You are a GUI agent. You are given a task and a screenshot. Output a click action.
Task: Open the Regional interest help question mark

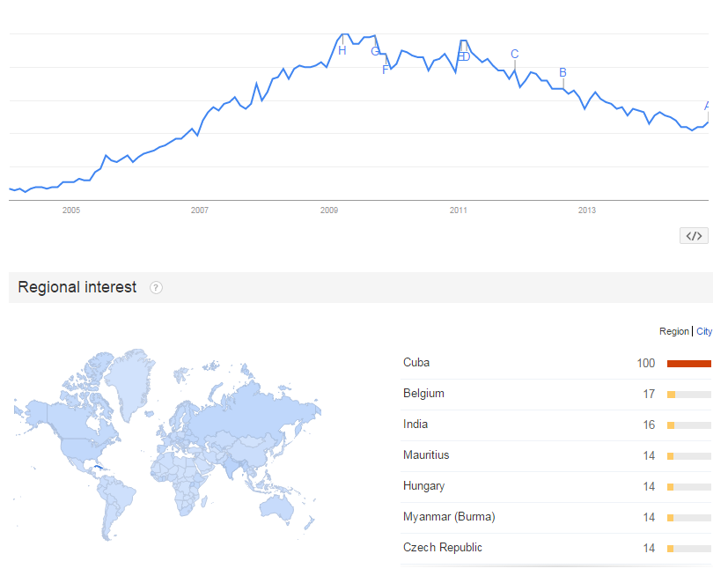point(156,287)
